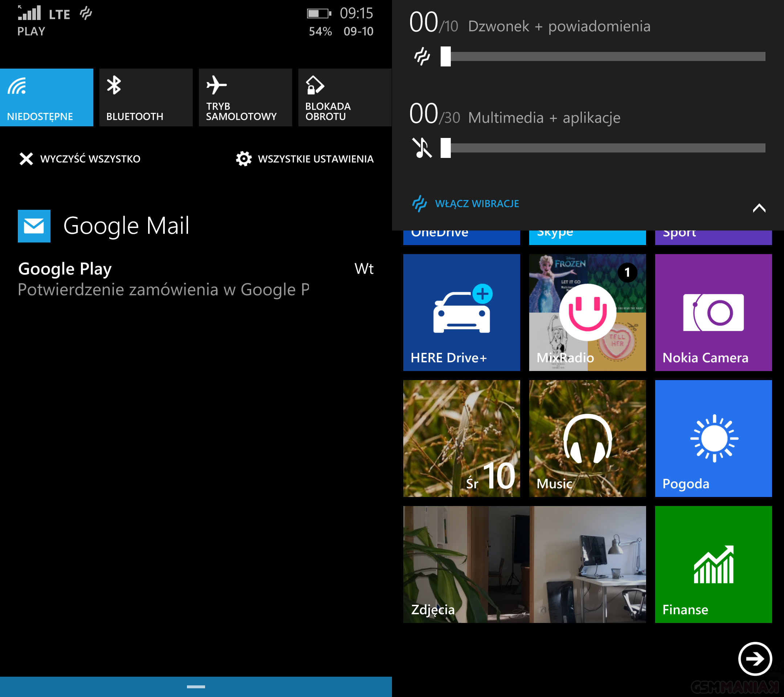This screenshot has height=697, width=784.
Task: Open Wszystkie Ustawienia settings link
Action: click(305, 159)
